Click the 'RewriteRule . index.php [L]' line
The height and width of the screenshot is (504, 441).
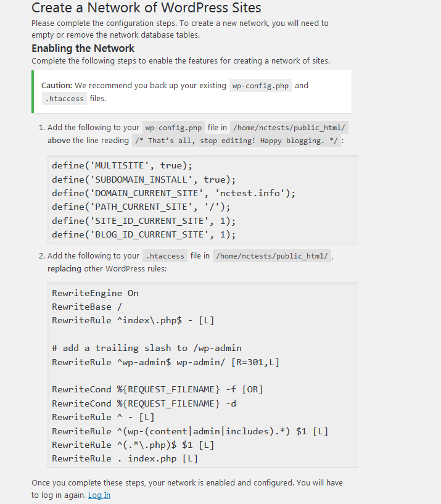(x=125, y=459)
